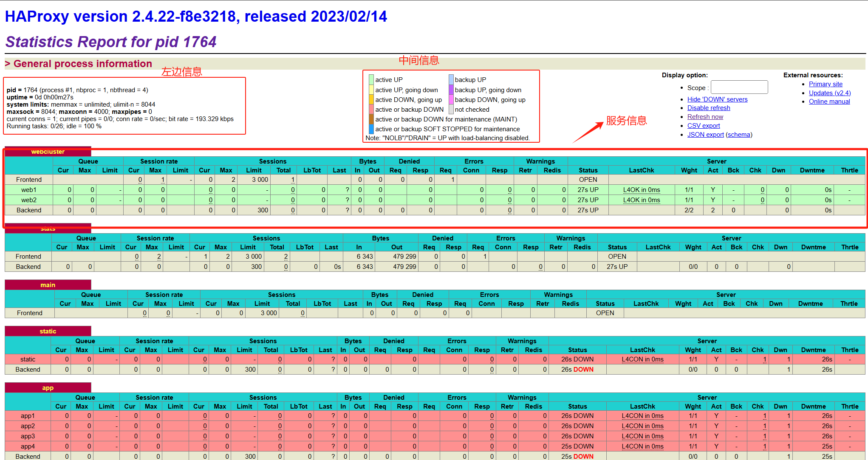This screenshot has height=460, width=868.
Task: Open Updates (v2.4) link
Action: pos(829,93)
